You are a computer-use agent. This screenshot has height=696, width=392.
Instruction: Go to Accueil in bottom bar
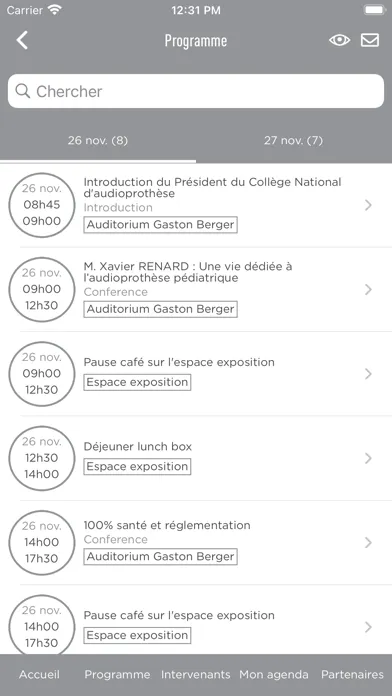(x=39, y=675)
